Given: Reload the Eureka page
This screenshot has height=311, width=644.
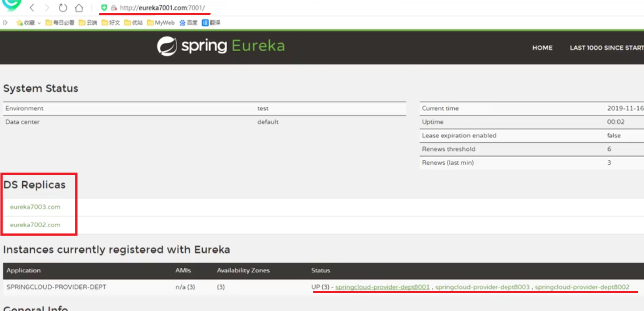Looking at the screenshot, I should (63, 8).
